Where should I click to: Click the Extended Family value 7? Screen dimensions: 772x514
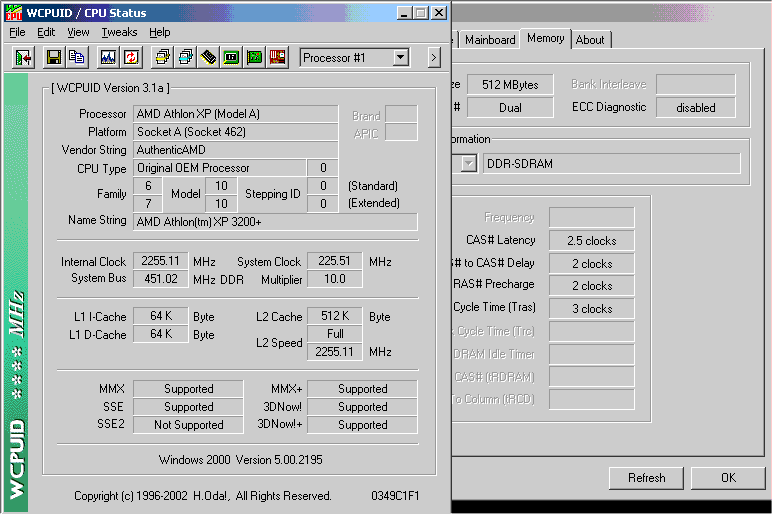[x=148, y=203]
